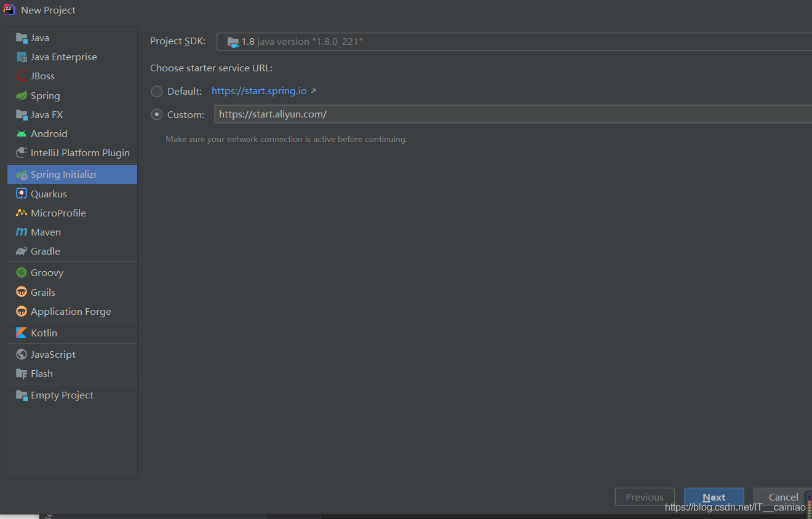Click the MicroProfile icon

pos(22,213)
